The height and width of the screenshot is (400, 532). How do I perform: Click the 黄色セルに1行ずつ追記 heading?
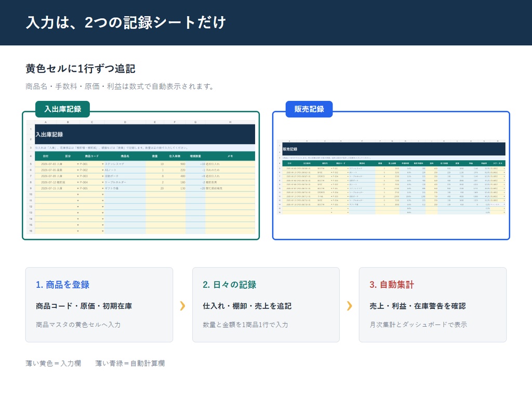click(81, 69)
